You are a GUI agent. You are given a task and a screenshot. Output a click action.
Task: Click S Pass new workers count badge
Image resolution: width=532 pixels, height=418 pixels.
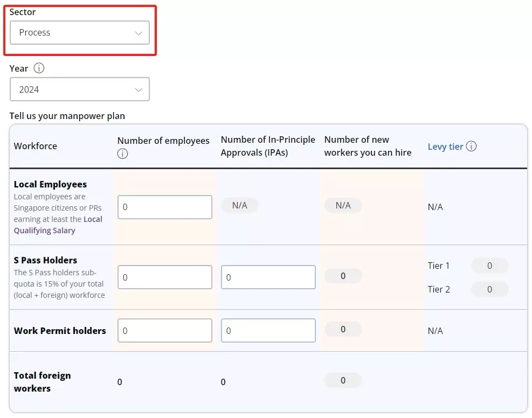[343, 276]
